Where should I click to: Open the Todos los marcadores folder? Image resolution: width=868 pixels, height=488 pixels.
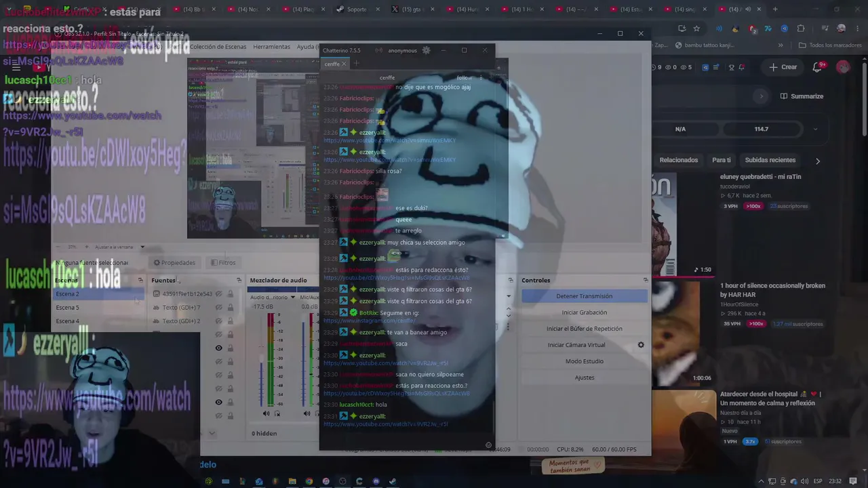[x=831, y=45]
